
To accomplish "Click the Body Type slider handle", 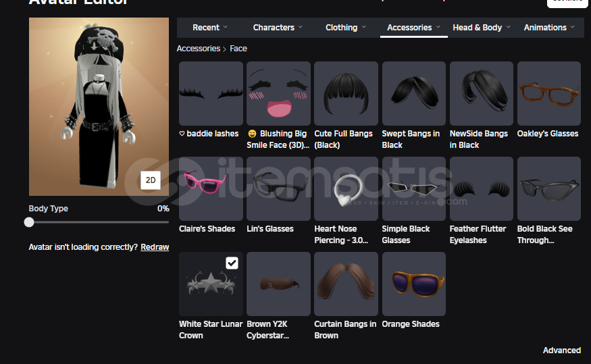I will pos(29,222).
